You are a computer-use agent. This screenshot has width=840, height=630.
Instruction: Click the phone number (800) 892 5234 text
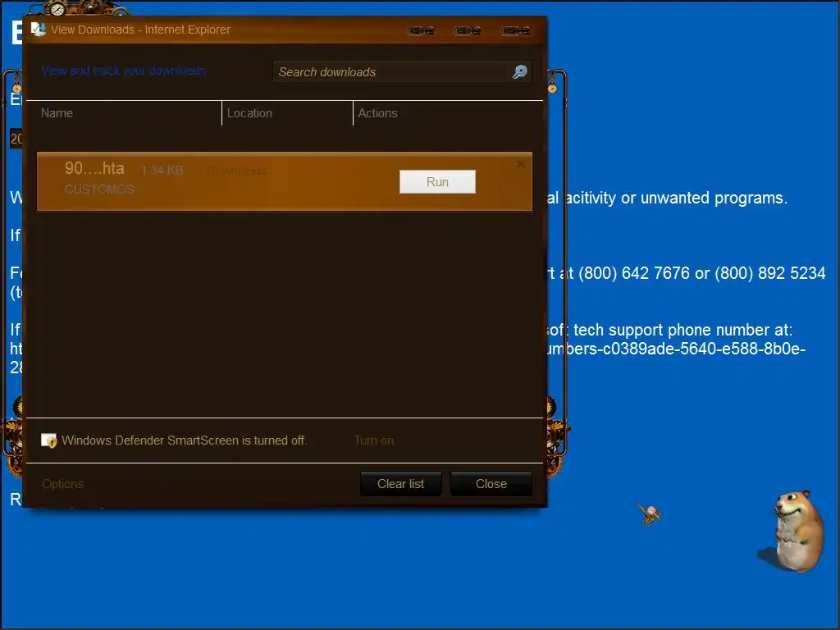coord(769,273)
